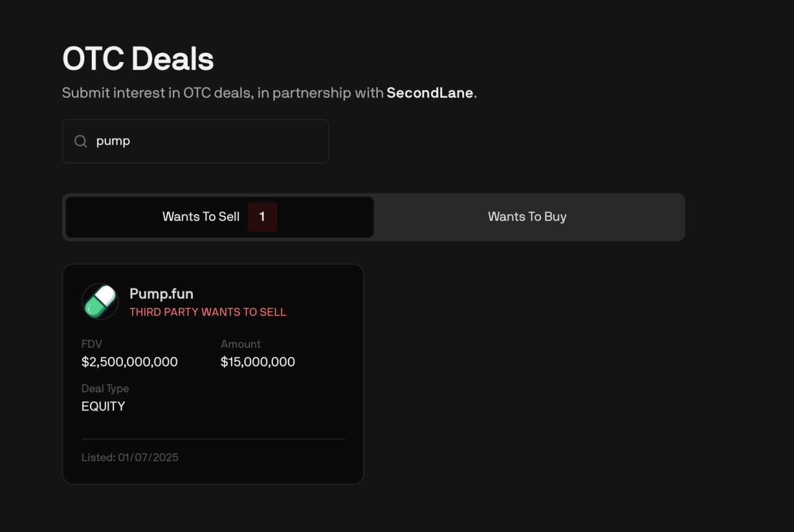
Task: Open the Pump.fun OTC deal card
Action: pos(213,374)
